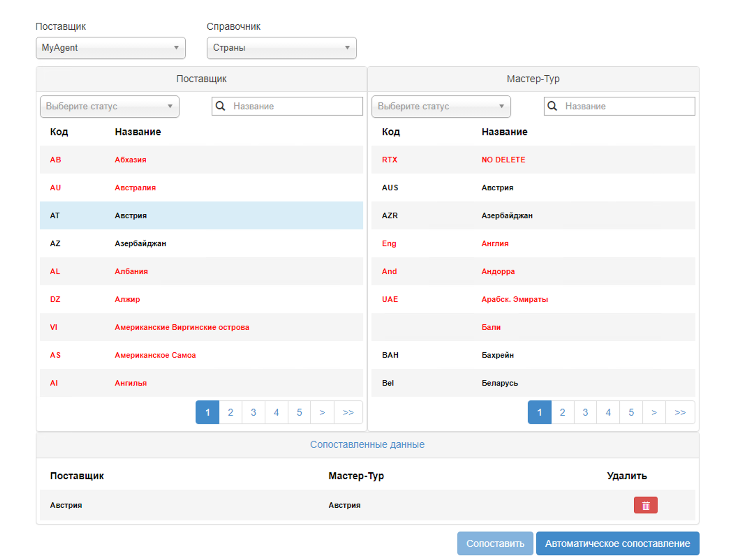Open the Сопоставленные данные header link
The width and height of the screenshot is (737, 560).
[x=367, y=444]
